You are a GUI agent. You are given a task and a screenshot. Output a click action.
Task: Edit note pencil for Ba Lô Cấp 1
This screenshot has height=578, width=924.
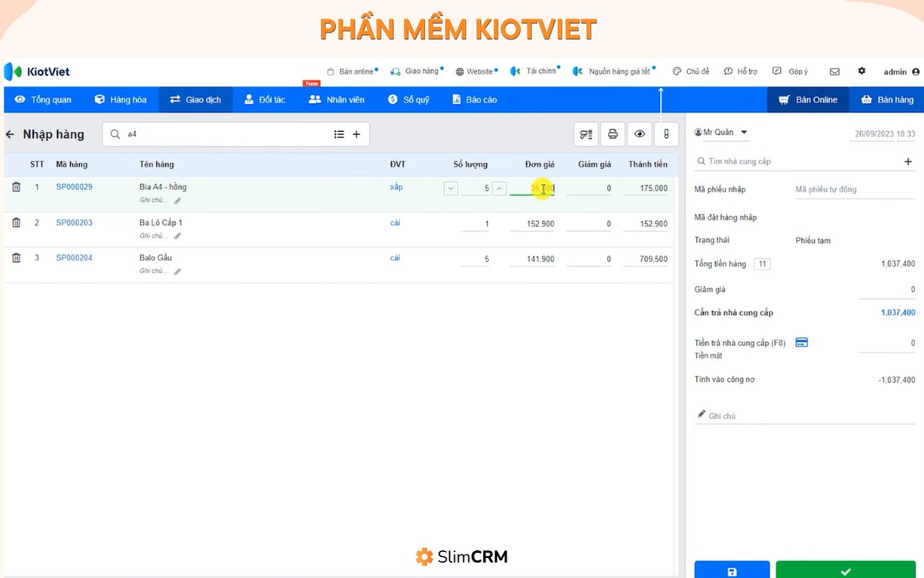click(177, 236)
